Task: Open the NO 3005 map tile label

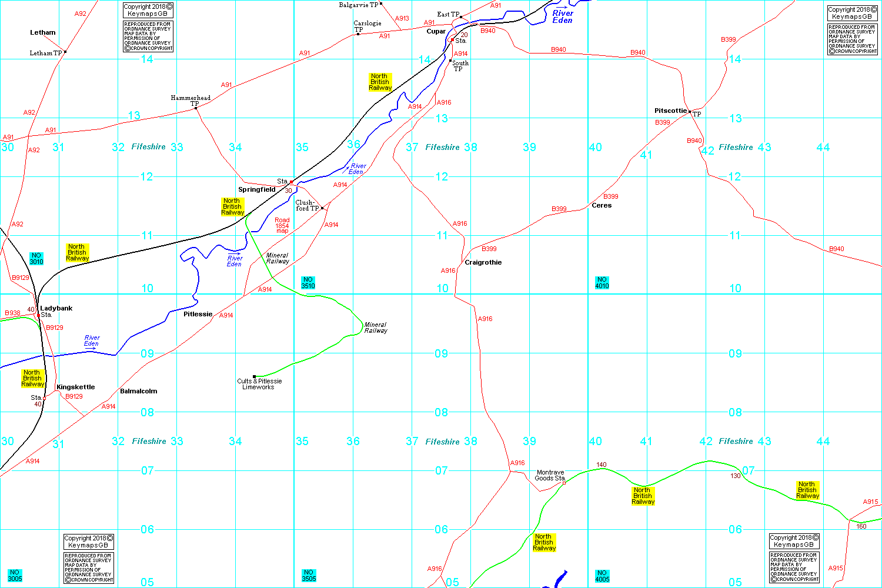Action: [x=15, y=576]
